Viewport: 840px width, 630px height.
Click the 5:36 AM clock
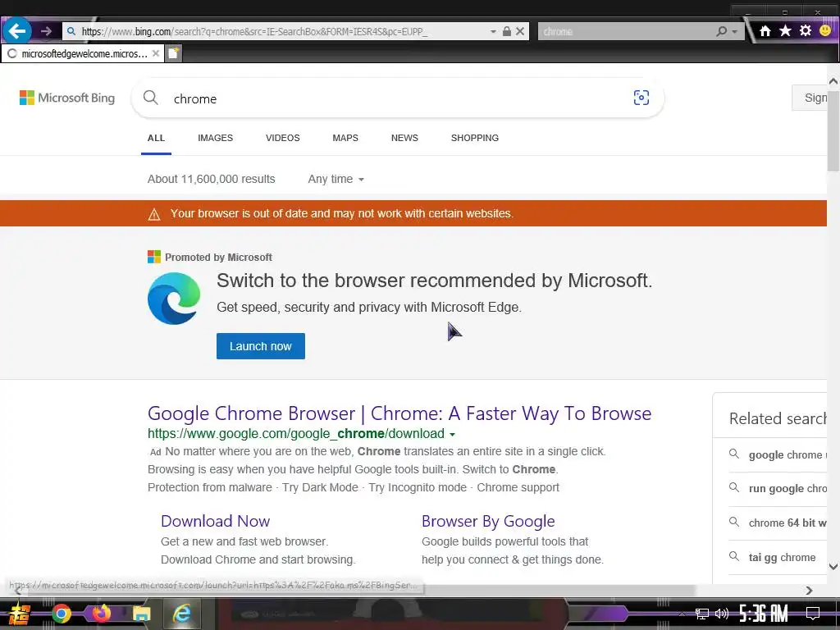pyautogui.click(x=764, y=614)
